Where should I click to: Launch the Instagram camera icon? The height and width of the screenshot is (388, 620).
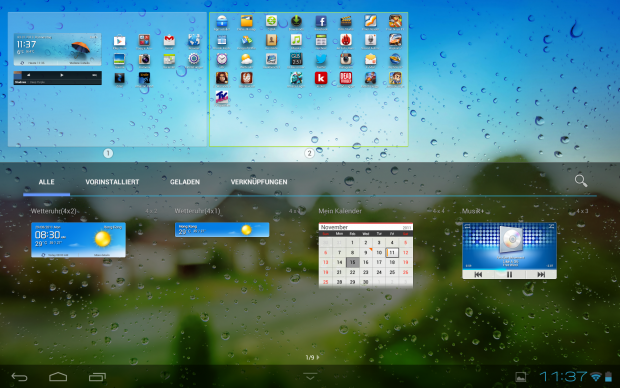pos(346,59)
